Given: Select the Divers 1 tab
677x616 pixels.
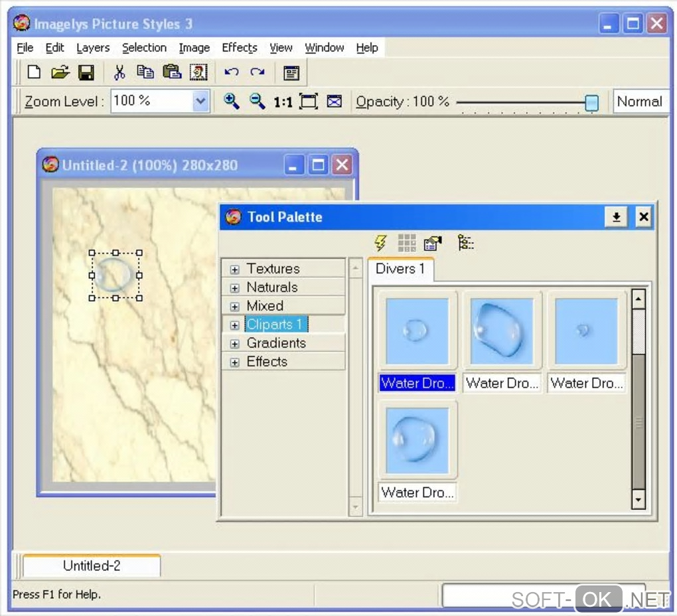Looking at the screenshot, I should point(401,269).
